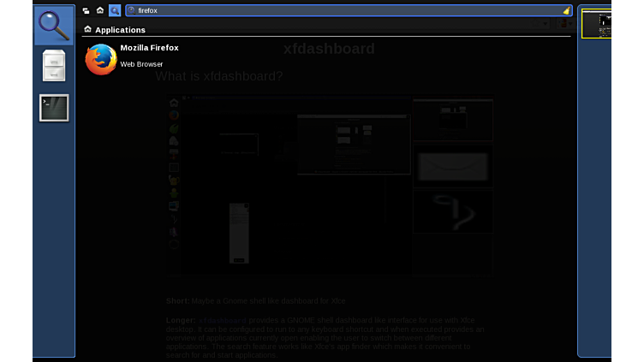
Task: Click the small magnifier inside the search field
Action: click(132, 11)
